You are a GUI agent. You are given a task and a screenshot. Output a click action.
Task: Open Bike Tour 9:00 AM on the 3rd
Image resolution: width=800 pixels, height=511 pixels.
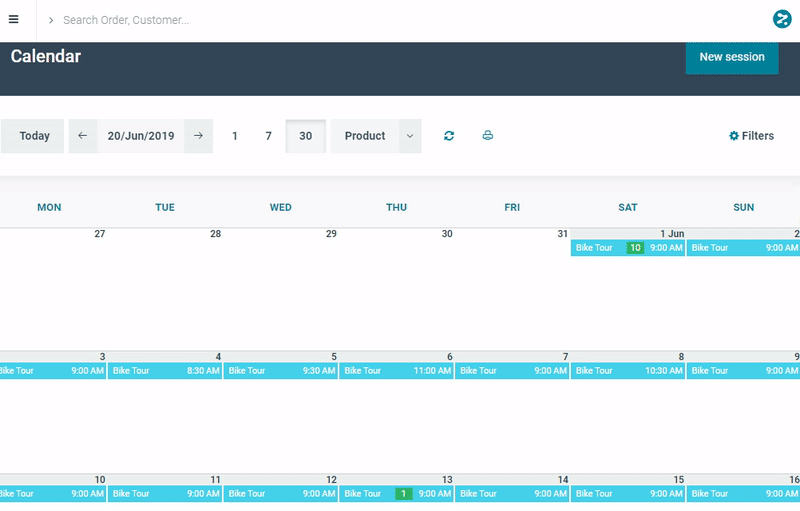pyautogui.click(x=53, y=371)
